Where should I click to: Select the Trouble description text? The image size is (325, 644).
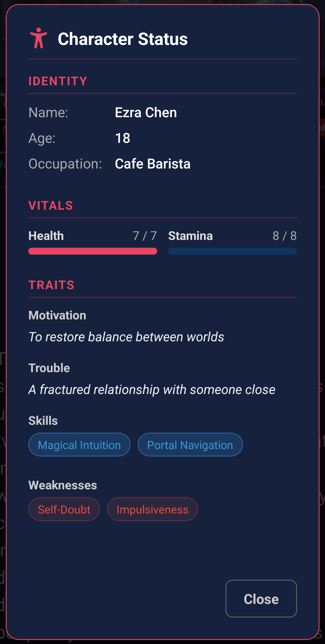coord(152,389)
